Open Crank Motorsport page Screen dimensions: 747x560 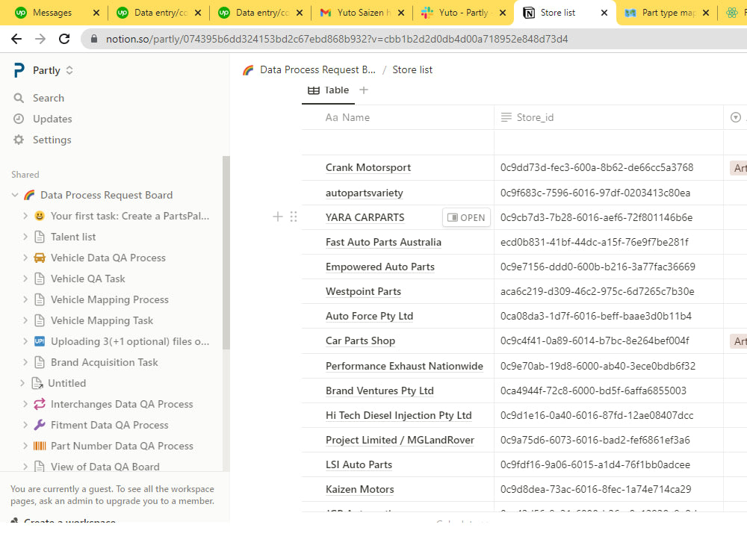click(x=368, y=167)
